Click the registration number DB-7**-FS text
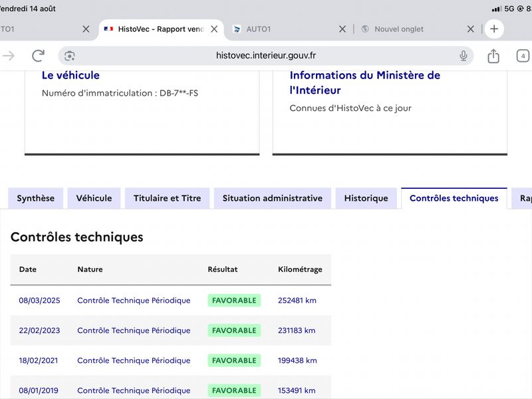 coord(179,93)
